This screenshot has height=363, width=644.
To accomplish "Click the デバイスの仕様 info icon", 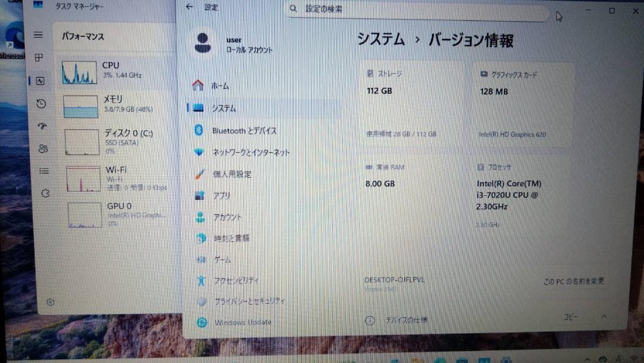I will pos(370,320).
